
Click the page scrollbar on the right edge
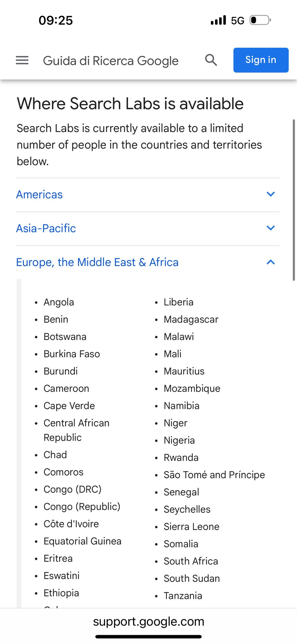[294, 200]
